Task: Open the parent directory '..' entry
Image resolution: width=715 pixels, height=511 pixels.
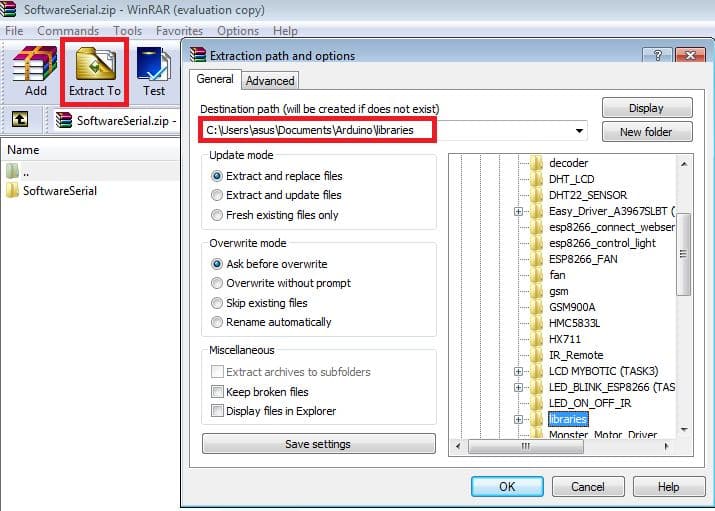Action: coord(25,171)
